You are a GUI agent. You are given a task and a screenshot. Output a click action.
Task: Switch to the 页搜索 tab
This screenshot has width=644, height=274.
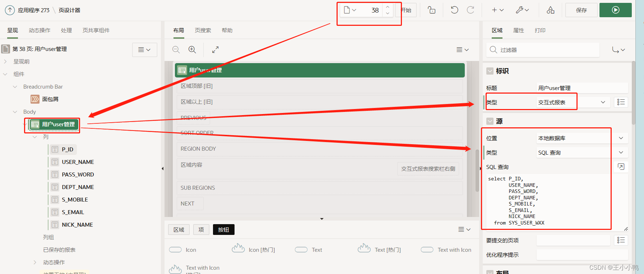click(203, 30)
